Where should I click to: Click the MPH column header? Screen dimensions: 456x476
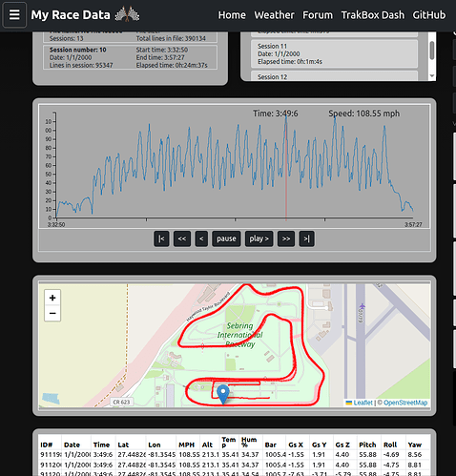point(187,445)
